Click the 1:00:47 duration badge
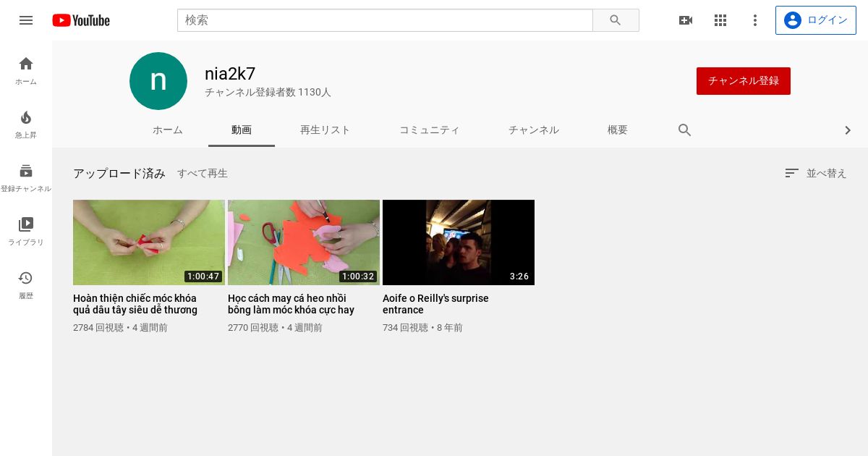Image resolution: width=868 pixels, height=456 pixels. 203,276
